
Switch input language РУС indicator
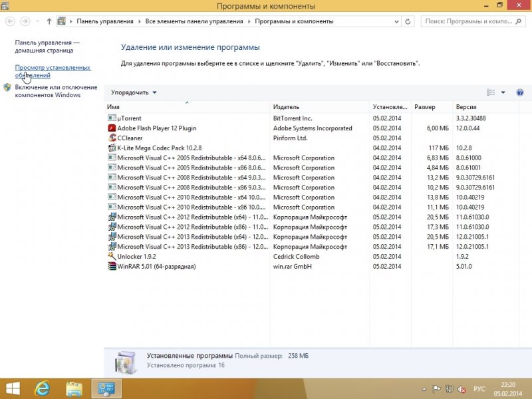(x=479, y=389)
